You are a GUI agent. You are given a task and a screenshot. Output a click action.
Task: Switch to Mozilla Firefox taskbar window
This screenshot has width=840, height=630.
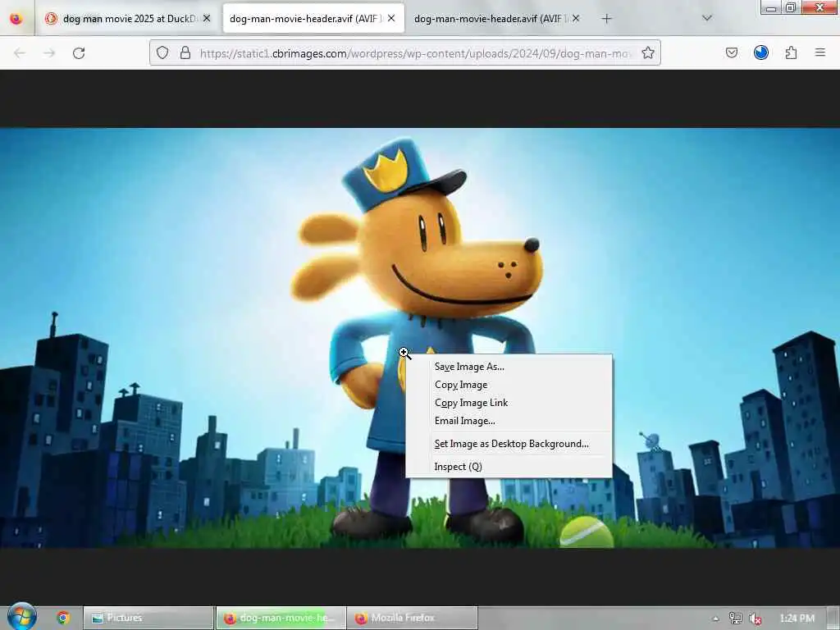[412, 618]
